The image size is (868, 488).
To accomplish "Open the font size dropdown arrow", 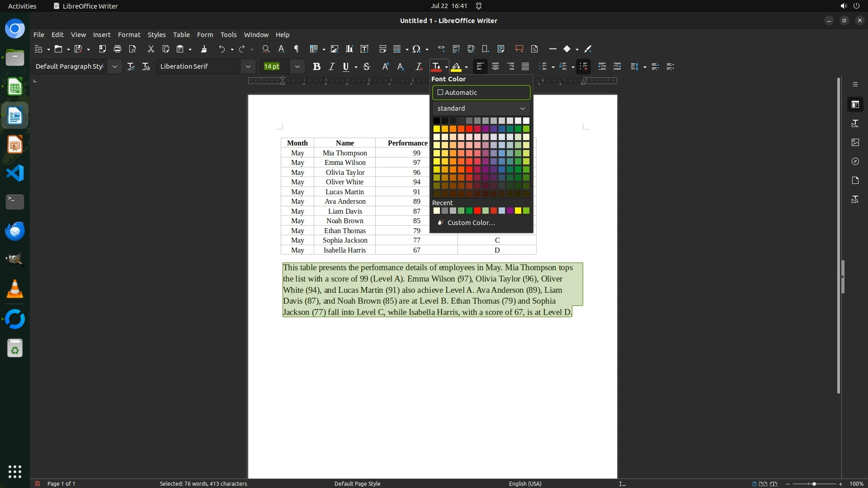I will [297, 67].
